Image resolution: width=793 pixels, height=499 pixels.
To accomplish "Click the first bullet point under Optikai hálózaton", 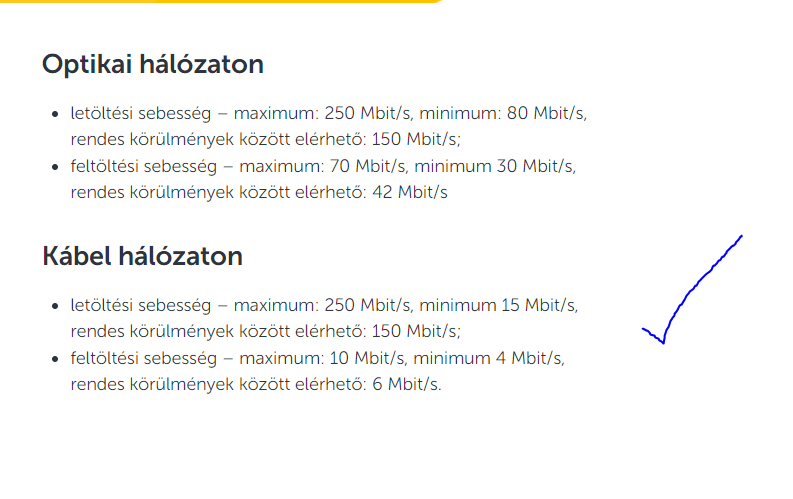I will tap(54, 114).
